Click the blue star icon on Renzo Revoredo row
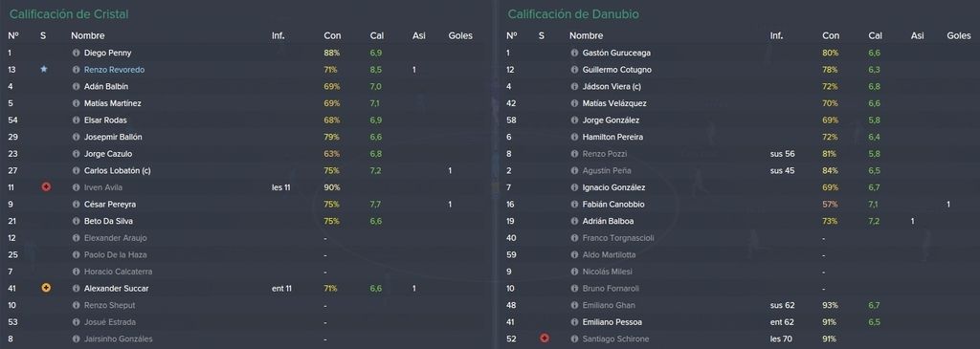 (x=44, y=69)
